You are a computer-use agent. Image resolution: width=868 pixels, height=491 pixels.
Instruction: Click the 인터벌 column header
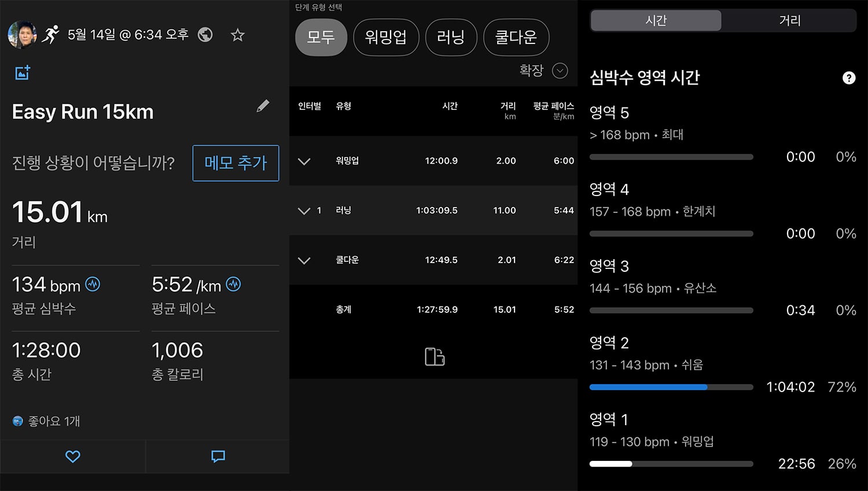point(310,106)
